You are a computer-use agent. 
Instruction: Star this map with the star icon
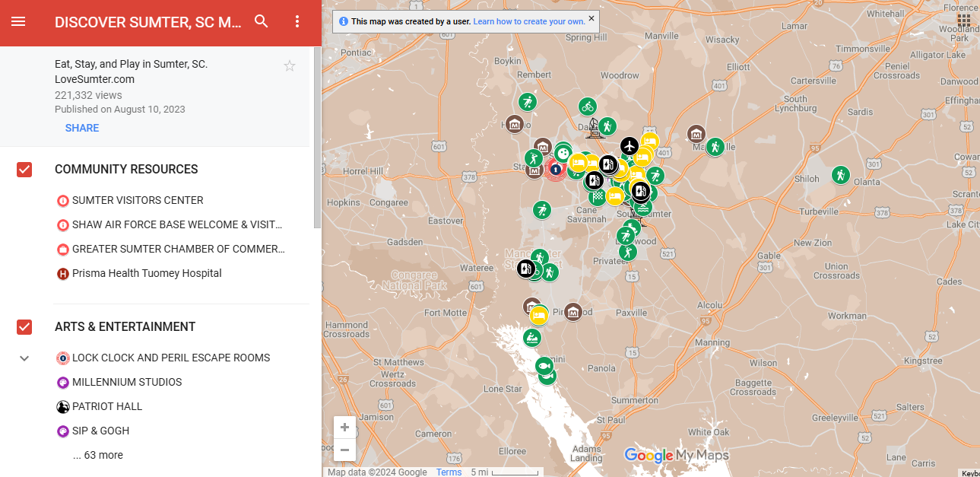[x=290, y=66]
